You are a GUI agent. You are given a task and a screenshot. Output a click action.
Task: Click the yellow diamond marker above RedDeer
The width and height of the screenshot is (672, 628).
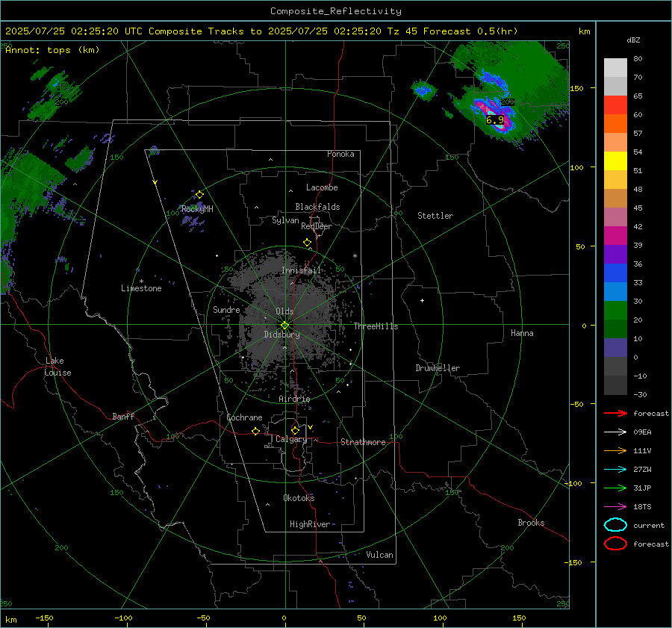pyautogui.click(x=308, y=243)
